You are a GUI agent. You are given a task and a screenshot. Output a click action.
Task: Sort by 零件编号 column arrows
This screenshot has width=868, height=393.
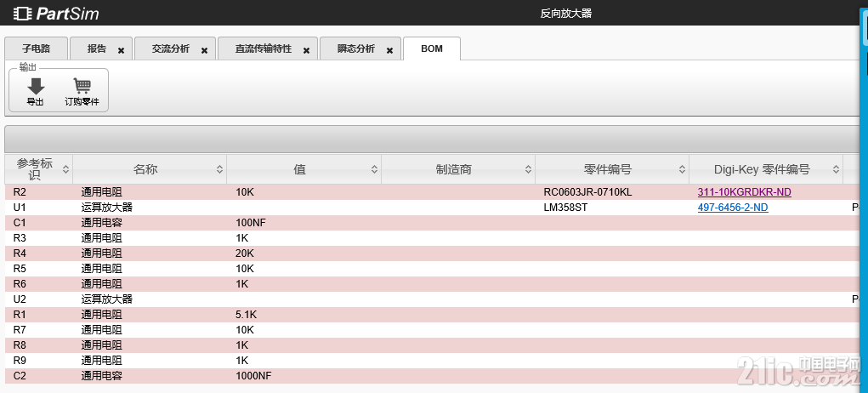click(682, 169)
